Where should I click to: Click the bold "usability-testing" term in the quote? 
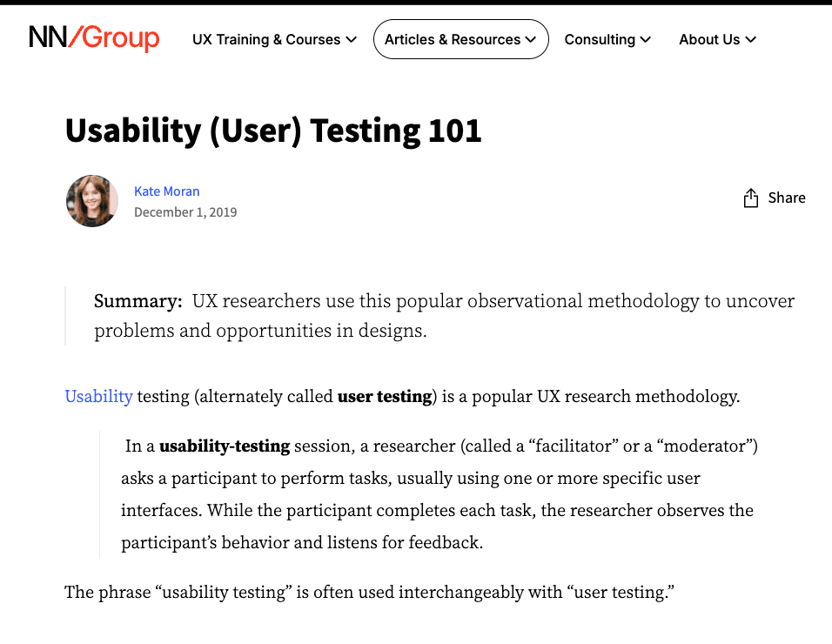click(225, 446)
